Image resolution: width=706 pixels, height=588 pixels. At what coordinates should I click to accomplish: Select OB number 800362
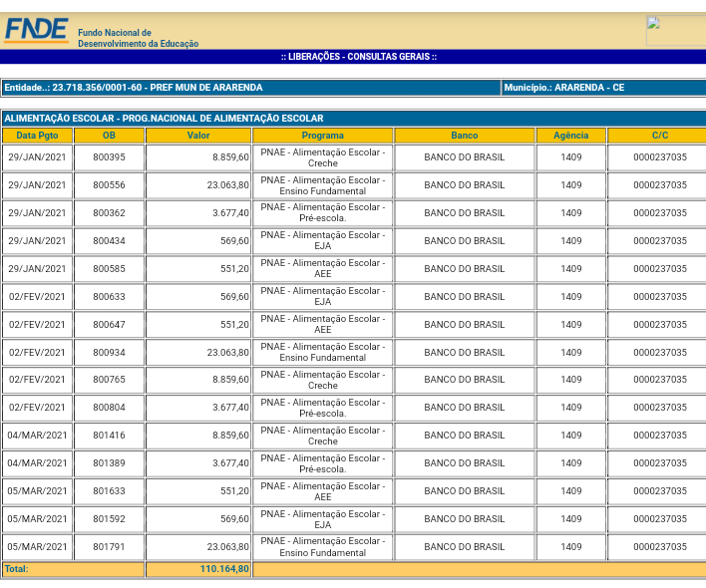point(109,213)
